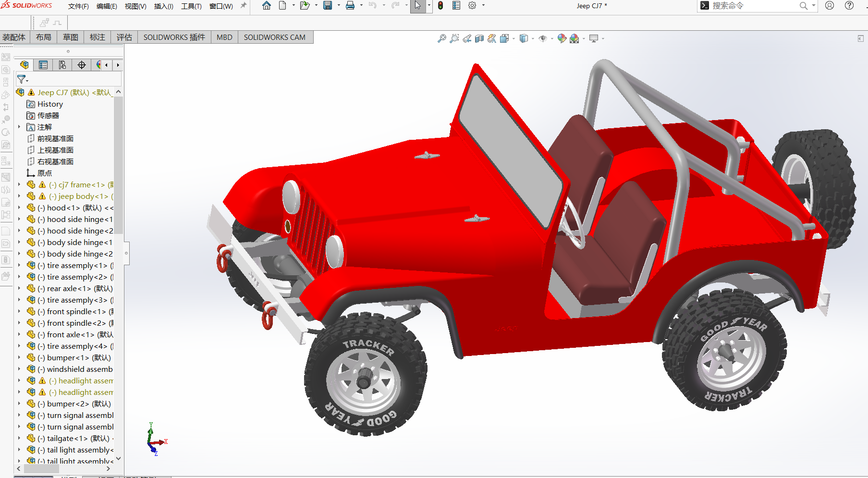Select the PropertyManager tab icon
The height and width of the screenshot is (478, 868).
43,65
